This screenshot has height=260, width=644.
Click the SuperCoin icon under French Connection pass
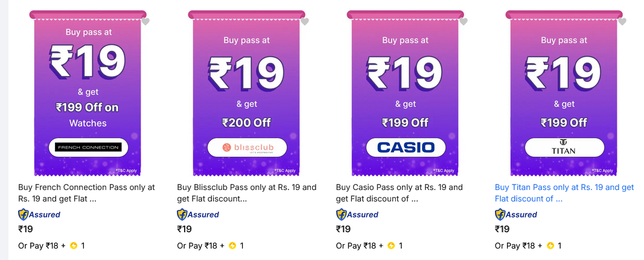tap(74, 246)
